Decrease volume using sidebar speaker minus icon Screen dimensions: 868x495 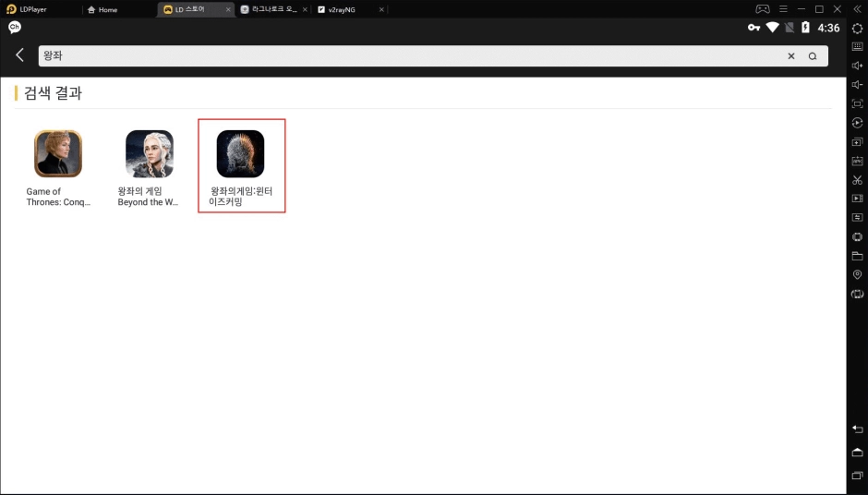[x=857, y=85]
